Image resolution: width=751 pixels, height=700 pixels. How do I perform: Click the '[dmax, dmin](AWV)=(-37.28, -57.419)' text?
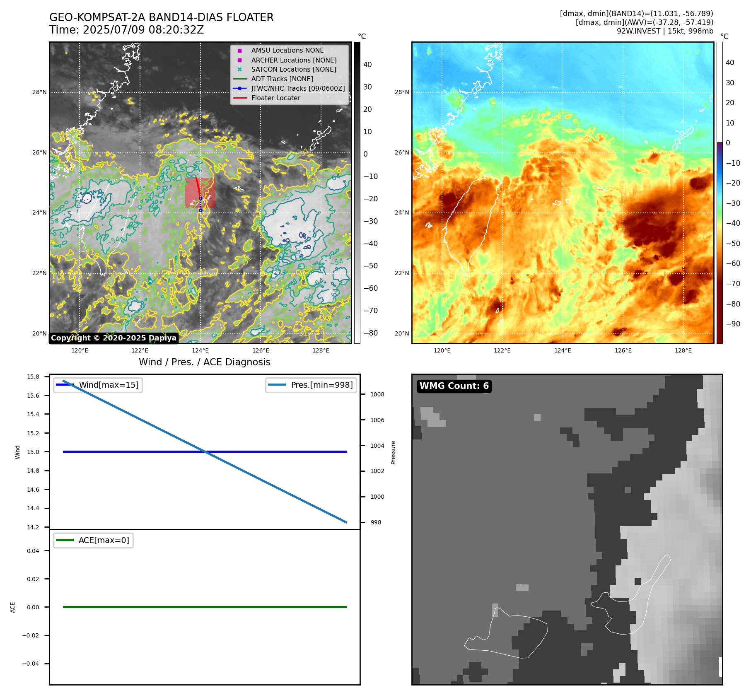[x=645, y=22]
